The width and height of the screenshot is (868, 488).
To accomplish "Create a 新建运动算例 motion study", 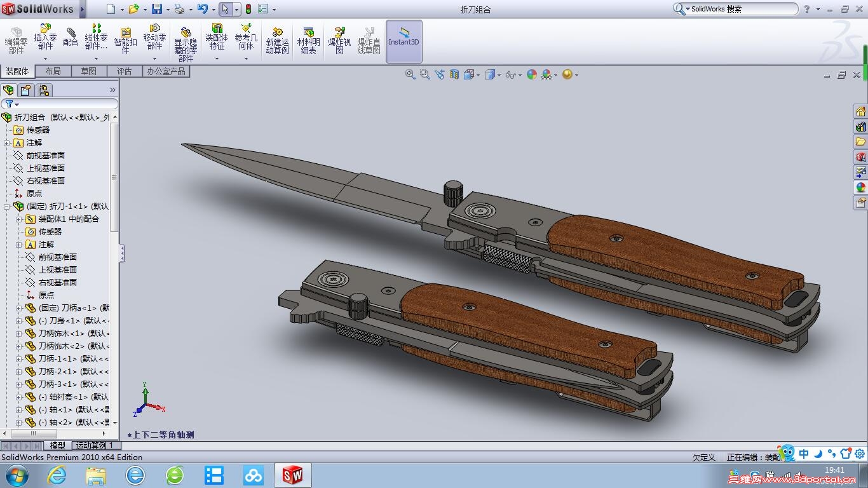I will (x=277, y=40).
